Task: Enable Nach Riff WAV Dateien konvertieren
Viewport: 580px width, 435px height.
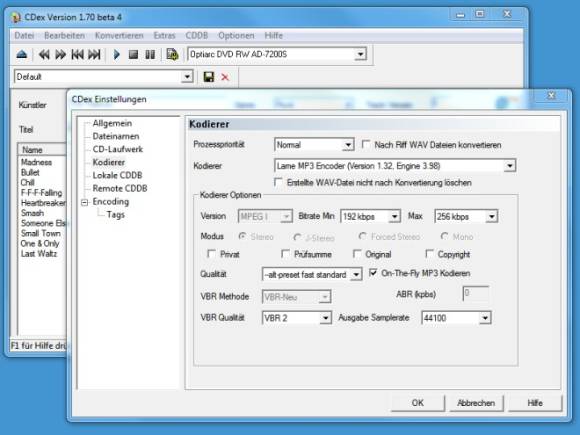Action: click(365, 144)
